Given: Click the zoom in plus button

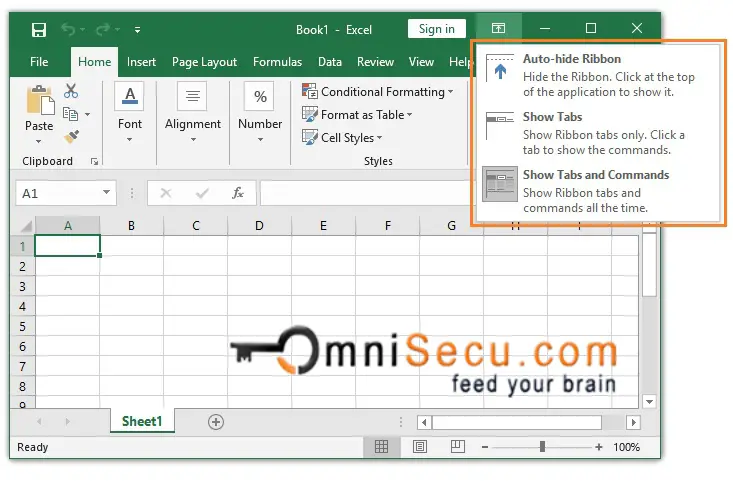Looking at the screenshot, I should [599, 447].
